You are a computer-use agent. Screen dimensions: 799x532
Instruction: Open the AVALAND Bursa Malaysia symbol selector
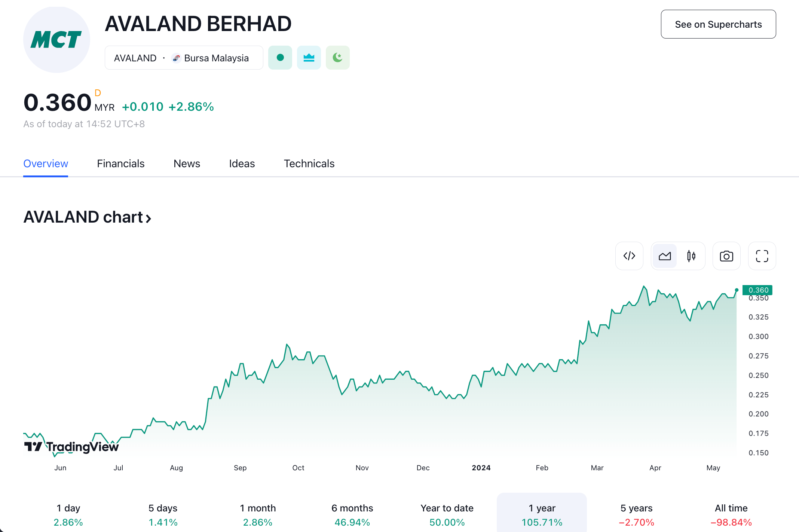(184, 58)
